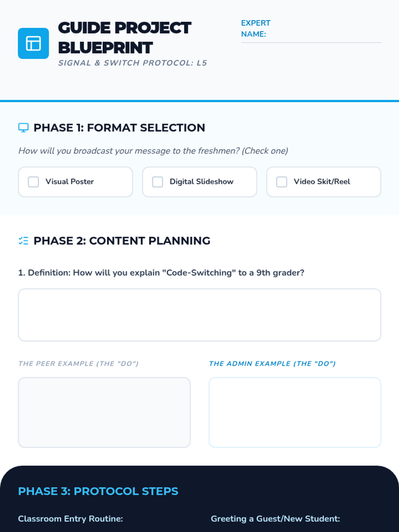Click the Phase 2: Content Planning heading
Screen dimensions: 399x532
pyautogui.click(x=122, y=241)
